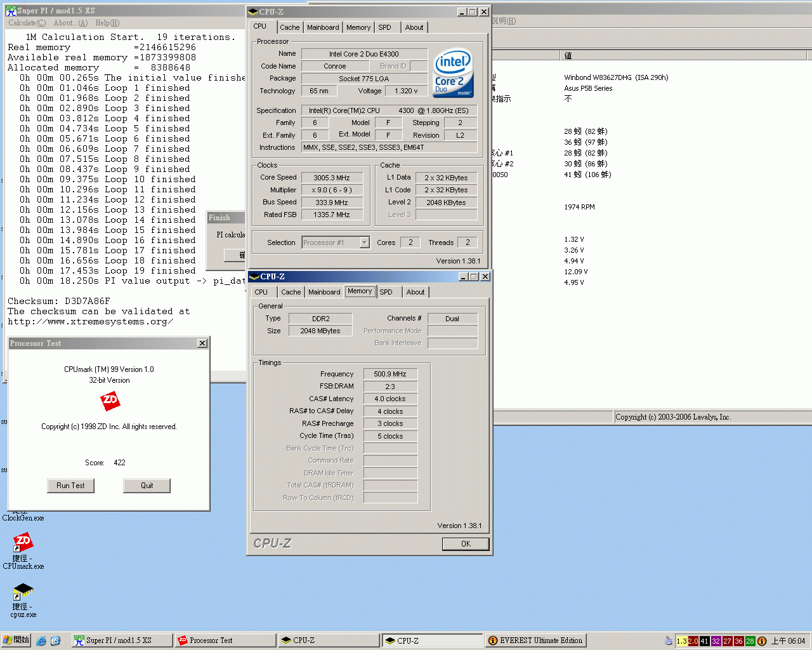Click the Voltage 1.320 v field
Image resolution: width=812 pixels, height=650 pixels.
[406, 91]
